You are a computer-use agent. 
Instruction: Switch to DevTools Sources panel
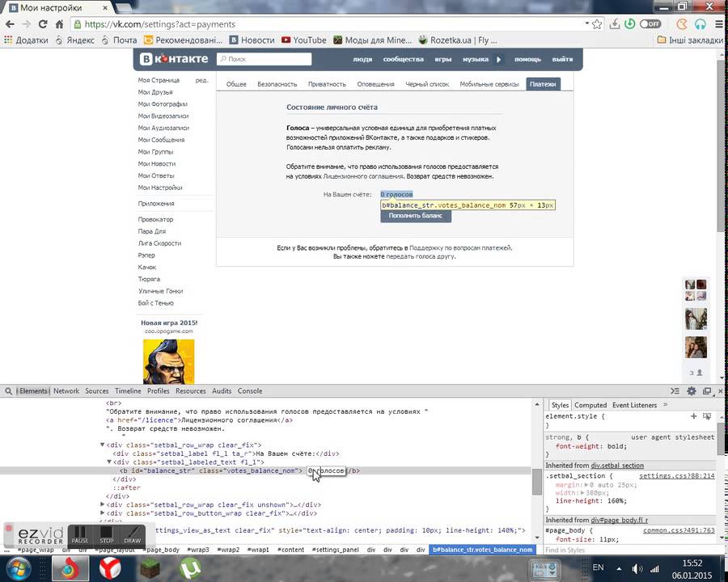(x=96, y=391)
